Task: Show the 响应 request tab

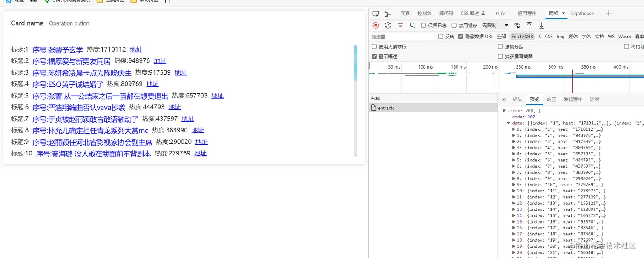Action: click(x=551, y=100)
